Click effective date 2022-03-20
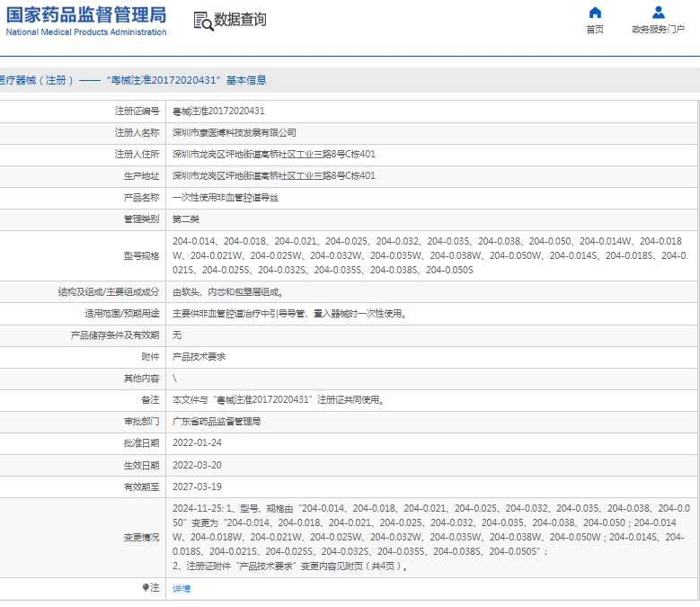Screen dimensions: 700x607 197,465
